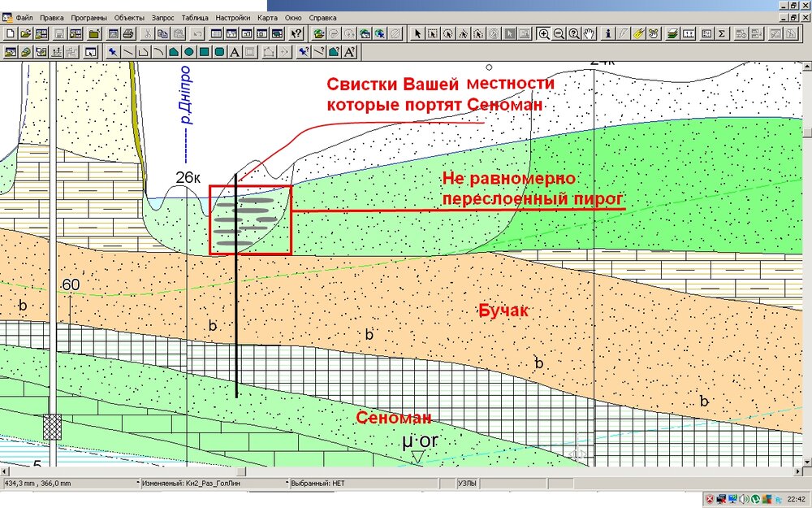The image size is (812, 508).
Task: Click the р.Дніпро river label
Action: 187,95
